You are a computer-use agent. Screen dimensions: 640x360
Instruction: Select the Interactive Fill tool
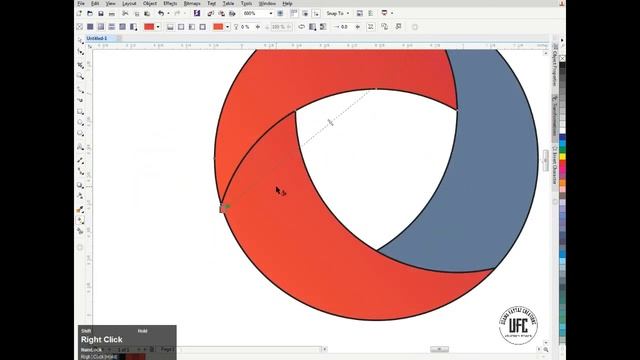pos(80,220)
